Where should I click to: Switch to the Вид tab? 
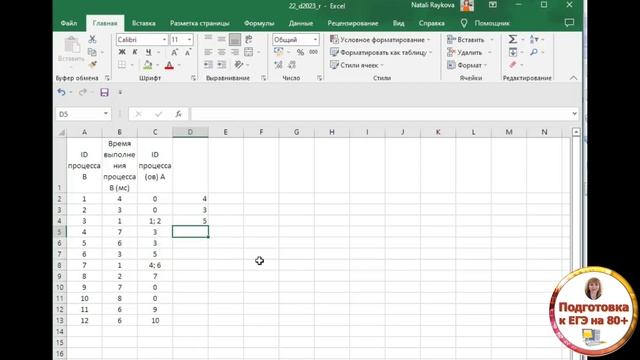[x=398, y=23]
